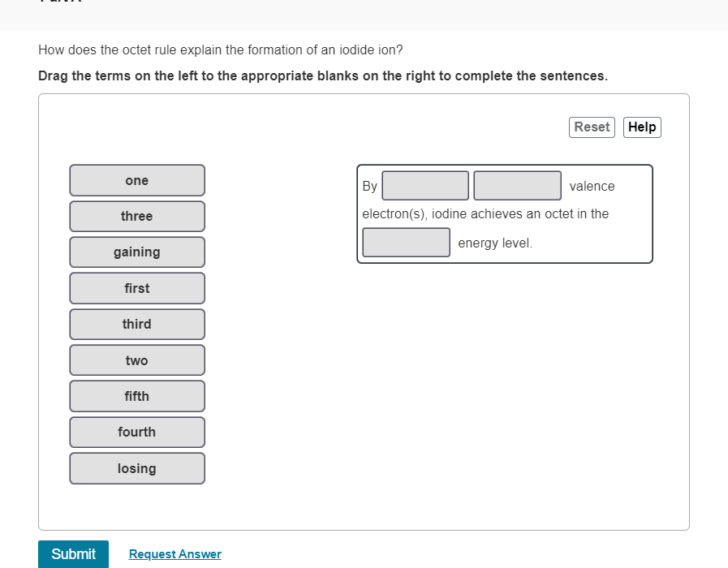Click the 'losing' term tile
Viewport: 728px width, 568px height.
[136, 468]
